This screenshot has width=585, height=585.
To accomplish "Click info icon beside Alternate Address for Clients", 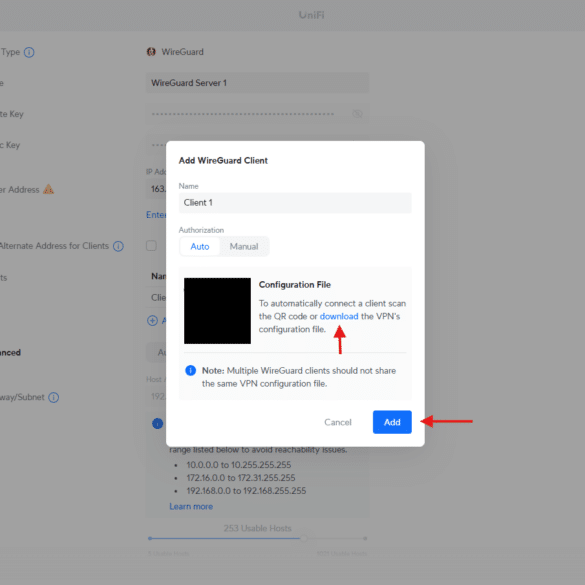I will point(118,246).
